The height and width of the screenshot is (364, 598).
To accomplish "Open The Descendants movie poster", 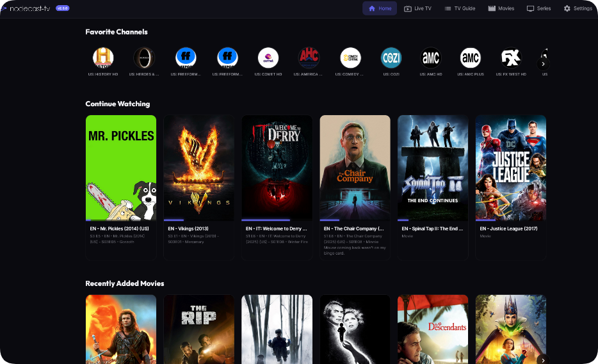I will click(433, 329).
